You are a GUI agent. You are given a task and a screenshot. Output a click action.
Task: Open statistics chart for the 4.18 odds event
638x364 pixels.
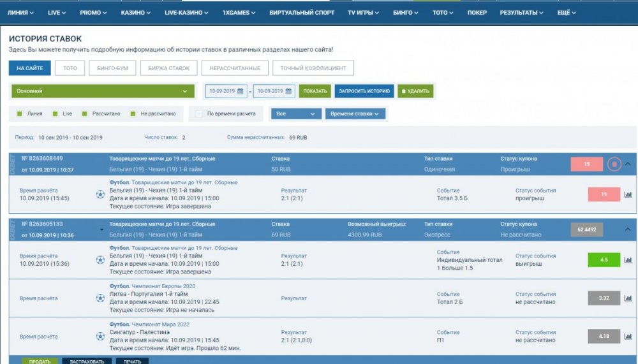[628, 336]
